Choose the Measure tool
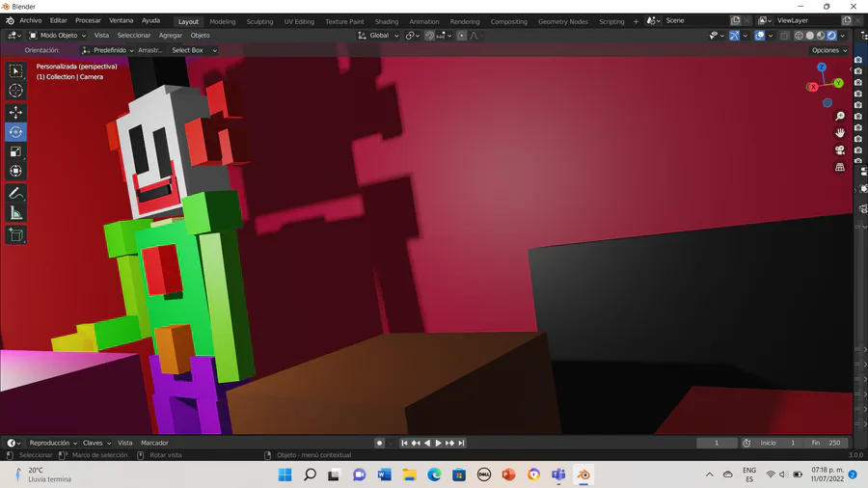The height and width of the screenshot is (488, 868). point(15,213)
